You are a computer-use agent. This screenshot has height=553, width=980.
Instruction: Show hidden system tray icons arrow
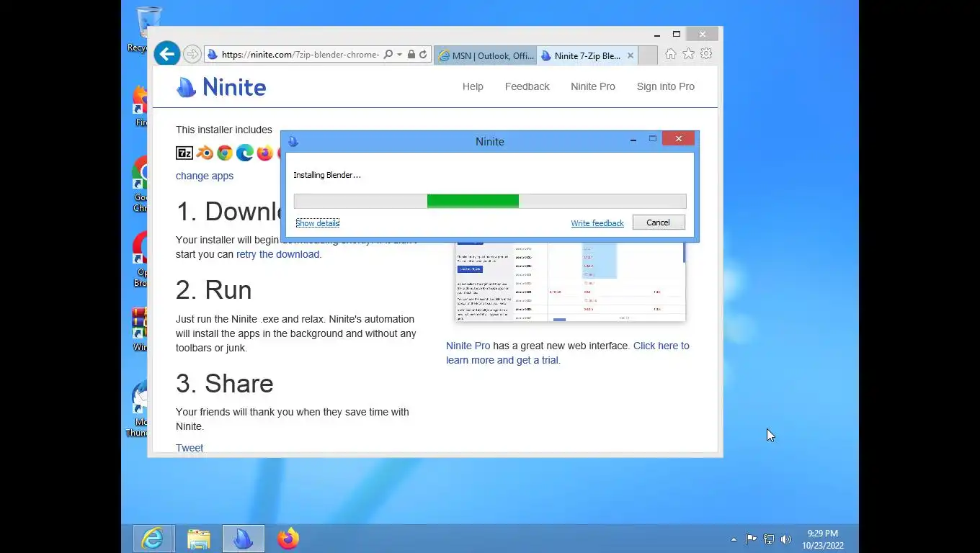click(734, 539)
